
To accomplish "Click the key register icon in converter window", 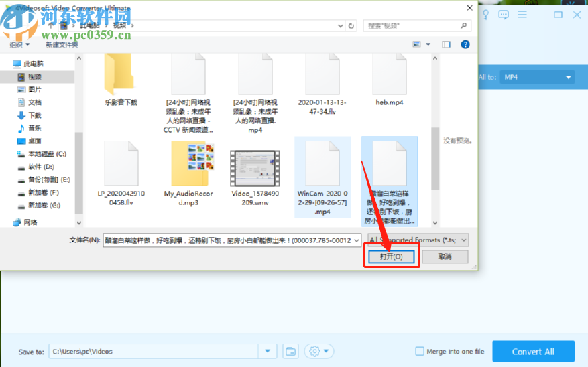I will [485, 15].
